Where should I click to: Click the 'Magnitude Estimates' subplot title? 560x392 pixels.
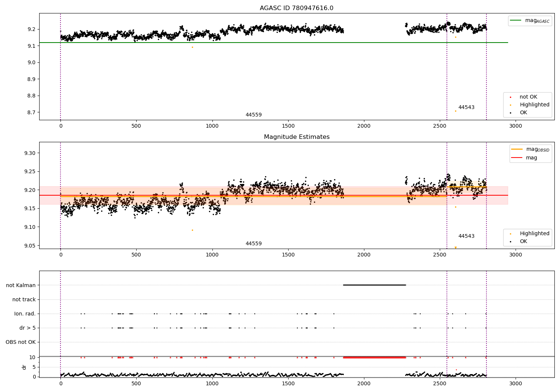pyautogui.click(x=296, y=137)
